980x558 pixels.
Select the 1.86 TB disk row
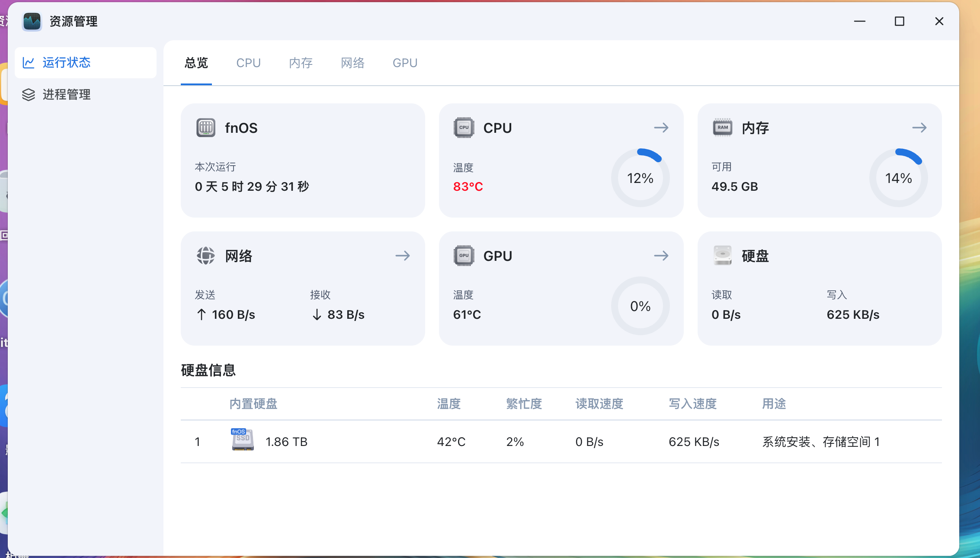point(560,442)
